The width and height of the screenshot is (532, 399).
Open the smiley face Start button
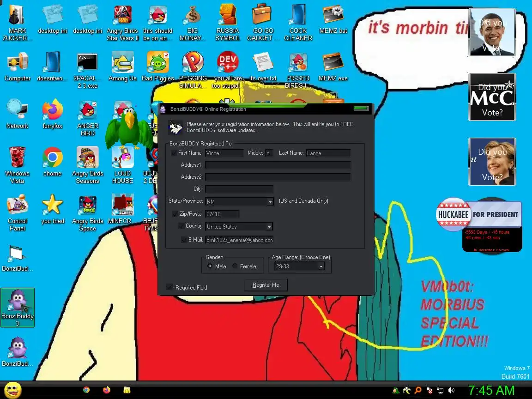(x=12, y=390)
